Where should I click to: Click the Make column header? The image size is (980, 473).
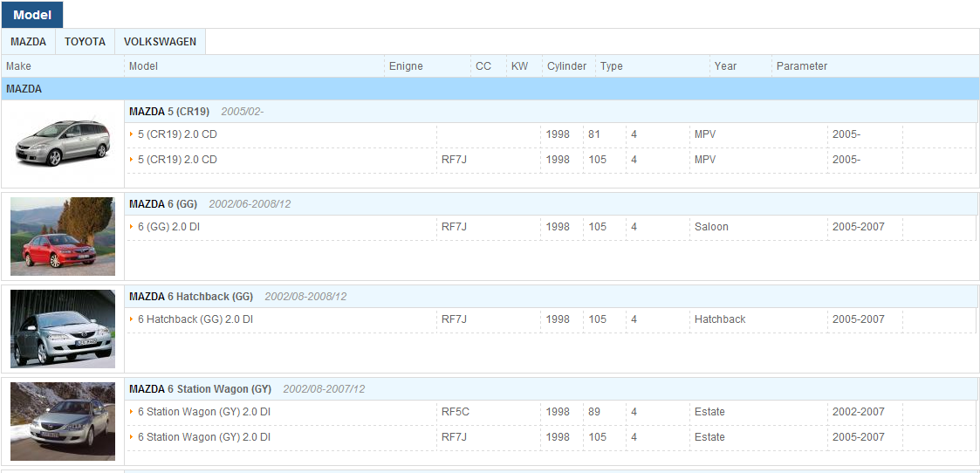63,66
